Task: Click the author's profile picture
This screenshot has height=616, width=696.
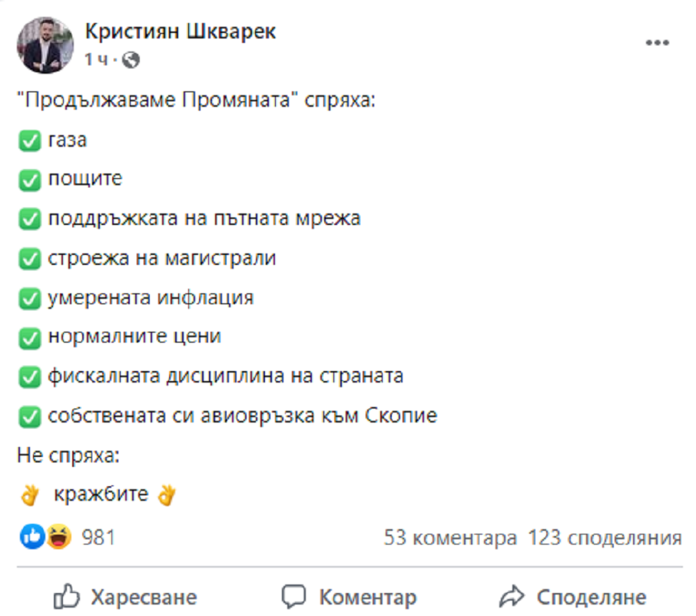Action: click(x=45, y=45)
